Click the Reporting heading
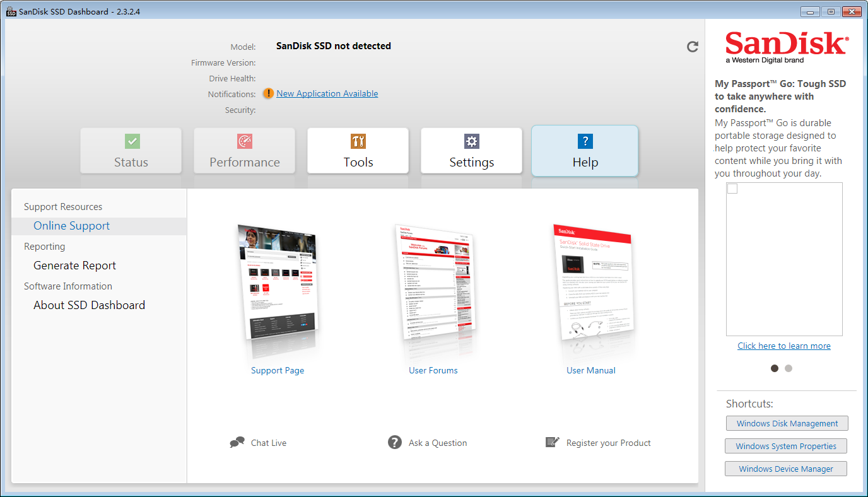 pos(44,247)
